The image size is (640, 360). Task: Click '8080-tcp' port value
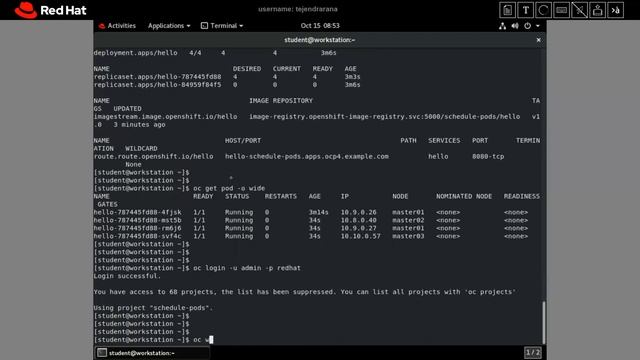click(x=488, y=156)
